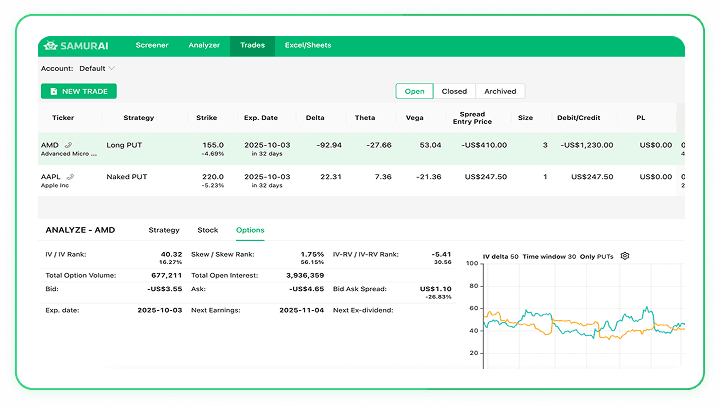Click the Debit/Credit column header

pyautogui.click(x=579, y=118)
